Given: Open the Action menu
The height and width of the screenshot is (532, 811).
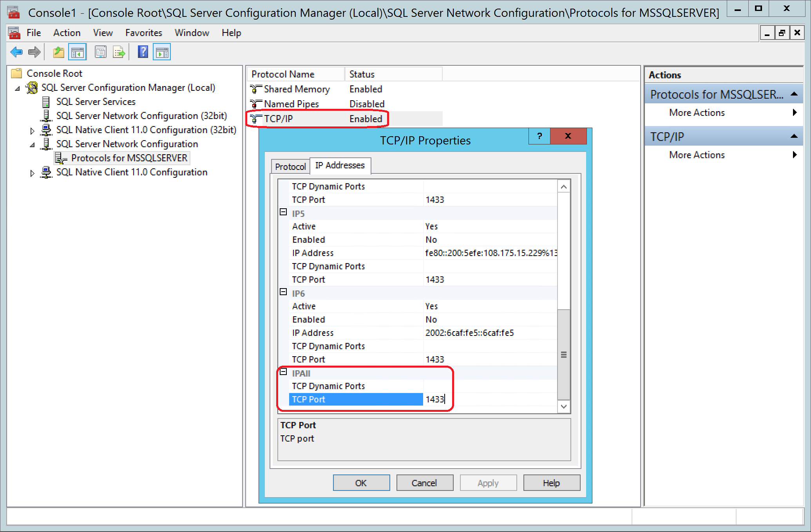Looking at the screenshot, I should pos(67,32).
